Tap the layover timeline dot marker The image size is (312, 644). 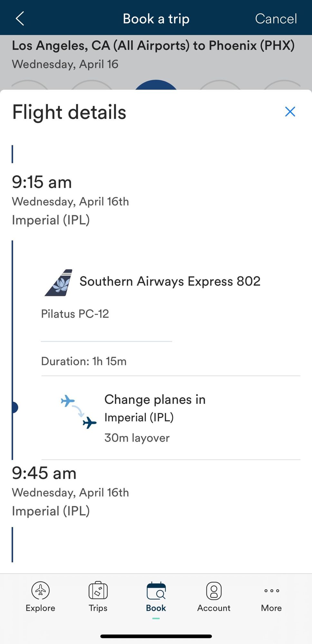[14, 407]
